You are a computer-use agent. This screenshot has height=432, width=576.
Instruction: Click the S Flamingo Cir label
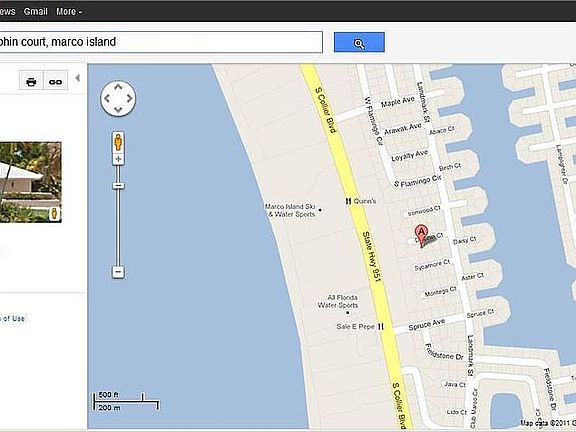pos(418,181)
